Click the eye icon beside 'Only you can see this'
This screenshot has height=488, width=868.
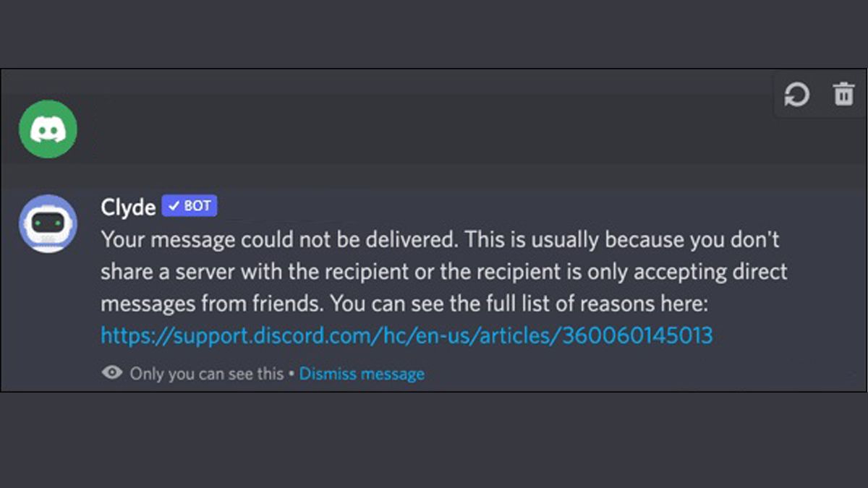(111, 372)
